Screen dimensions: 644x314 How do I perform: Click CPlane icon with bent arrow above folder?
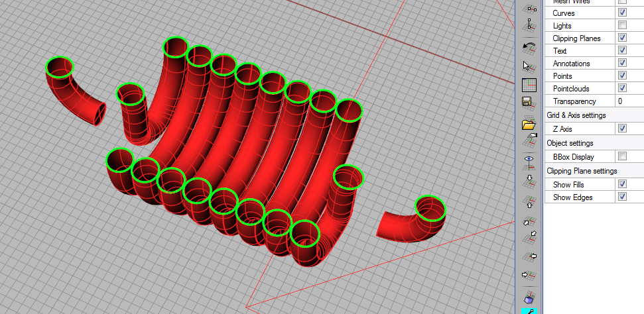[x=529, y=140]
